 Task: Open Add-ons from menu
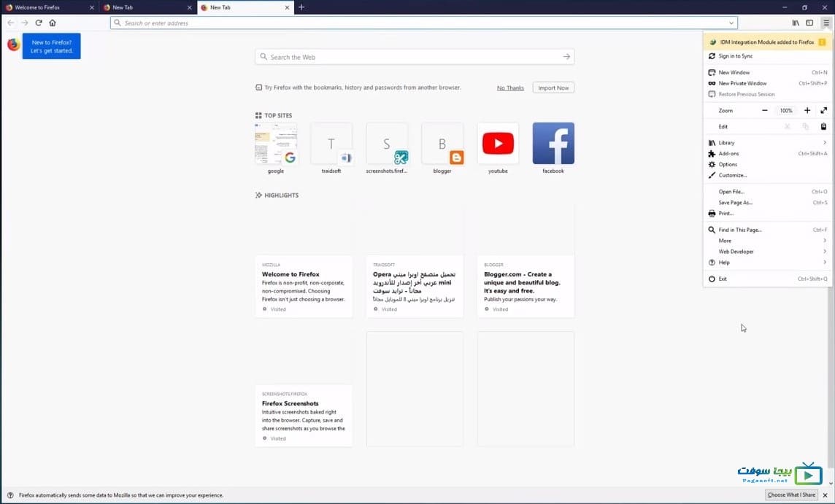tap(767, 154)
